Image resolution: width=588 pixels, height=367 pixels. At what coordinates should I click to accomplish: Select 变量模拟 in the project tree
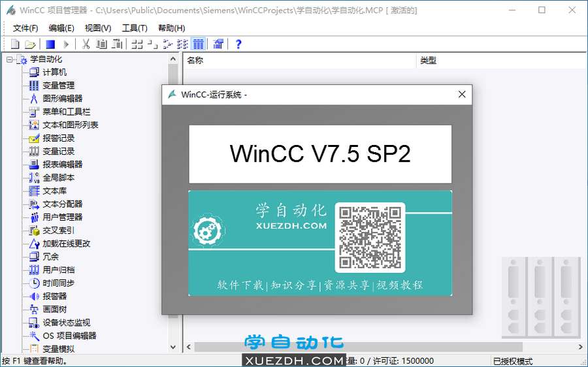58,349
